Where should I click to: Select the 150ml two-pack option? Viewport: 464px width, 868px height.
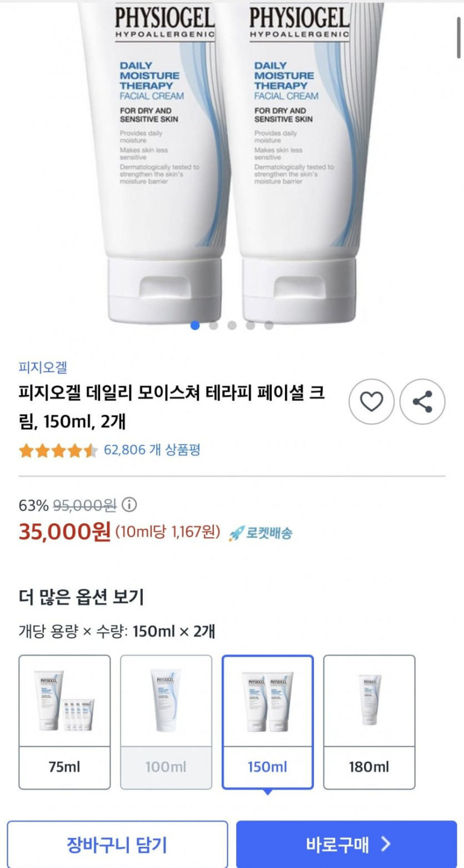tap(267, 722)
